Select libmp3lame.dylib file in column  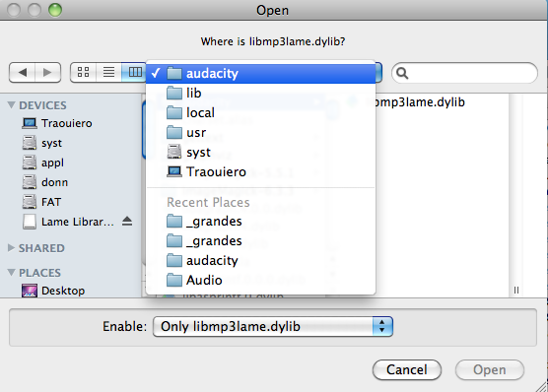pos(420,102)
